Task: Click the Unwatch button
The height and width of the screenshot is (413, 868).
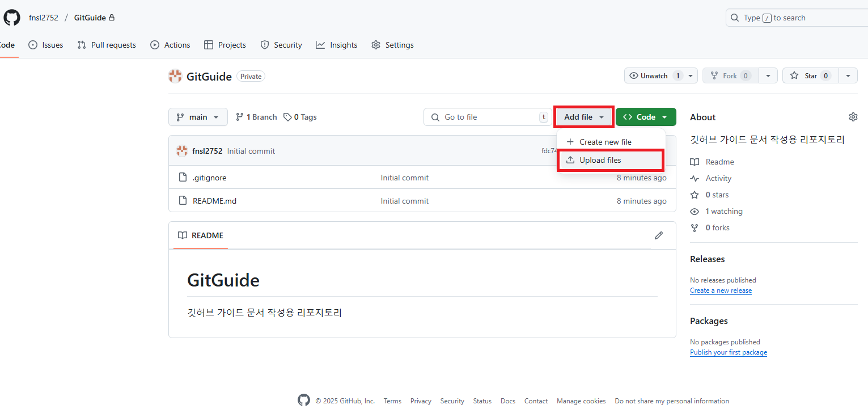Action: click(654, 75)
